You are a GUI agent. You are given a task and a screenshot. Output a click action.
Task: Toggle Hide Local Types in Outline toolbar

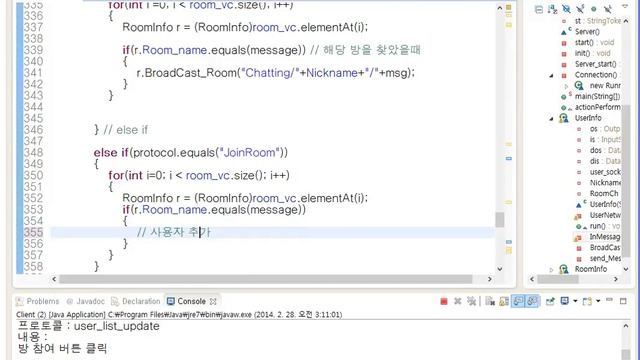pyautogui.click(x=608, y=9)
